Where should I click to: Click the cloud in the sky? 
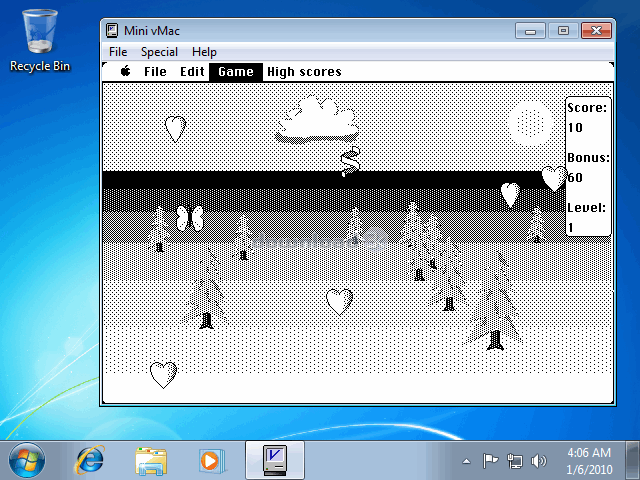317,120
